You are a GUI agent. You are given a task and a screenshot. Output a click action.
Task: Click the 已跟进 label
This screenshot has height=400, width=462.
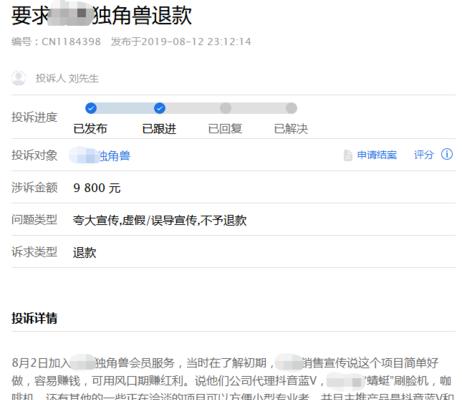[159, 129]
